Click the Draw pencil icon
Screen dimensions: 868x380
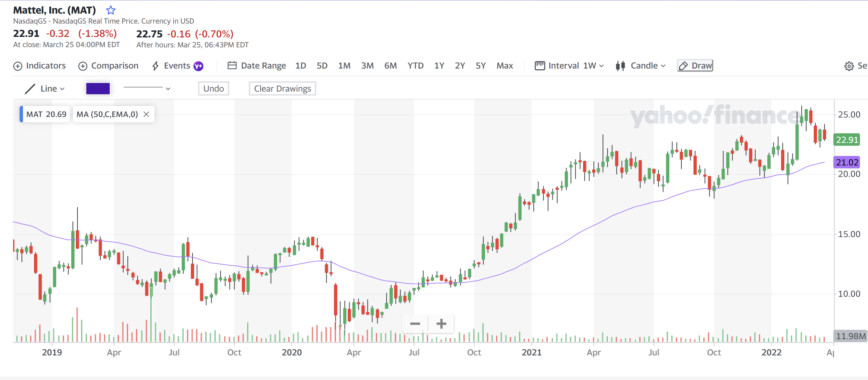point(683,66)
